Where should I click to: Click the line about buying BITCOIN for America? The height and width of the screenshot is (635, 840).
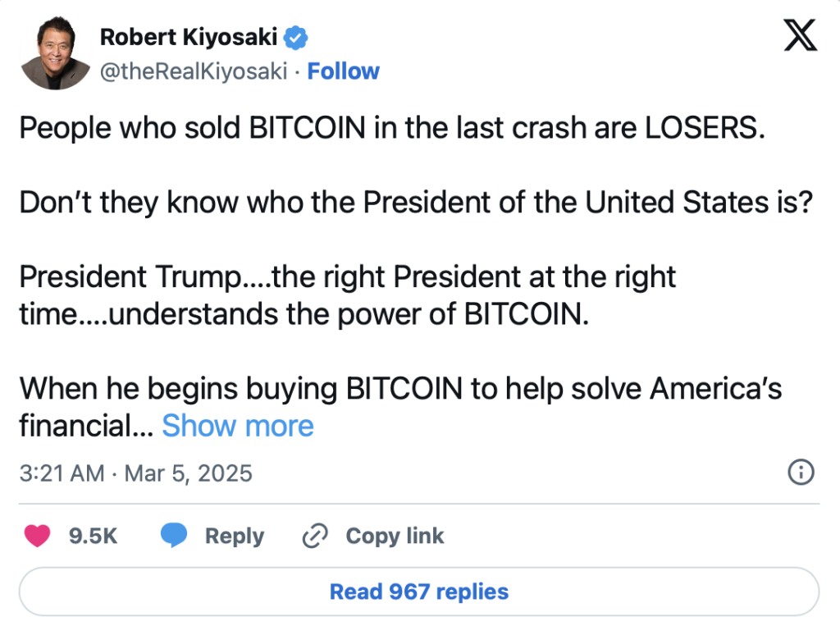point(400,388)
